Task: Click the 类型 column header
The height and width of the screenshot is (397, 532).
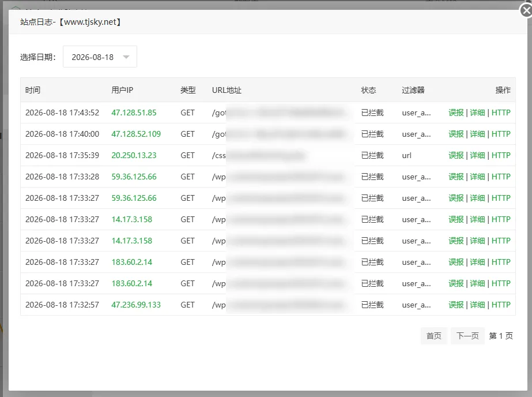Action: click(x=188, y=90)
